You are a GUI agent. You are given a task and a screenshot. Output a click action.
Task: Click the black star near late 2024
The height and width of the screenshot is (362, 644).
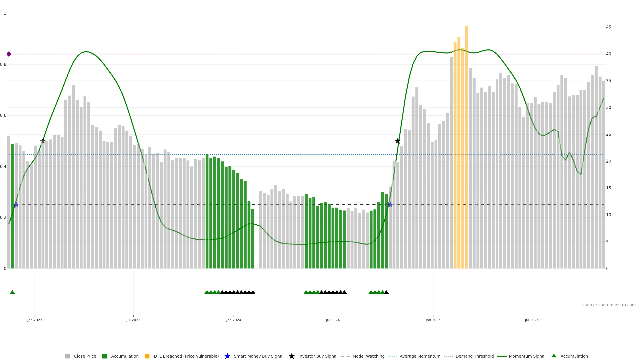point(397,141)
